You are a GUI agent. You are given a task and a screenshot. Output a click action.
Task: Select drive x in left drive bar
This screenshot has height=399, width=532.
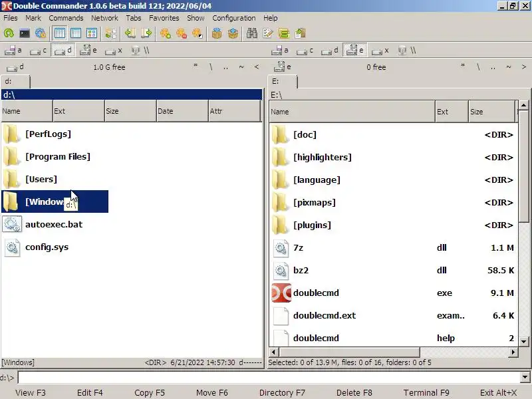pyautogui.click(x=113, y=51)
